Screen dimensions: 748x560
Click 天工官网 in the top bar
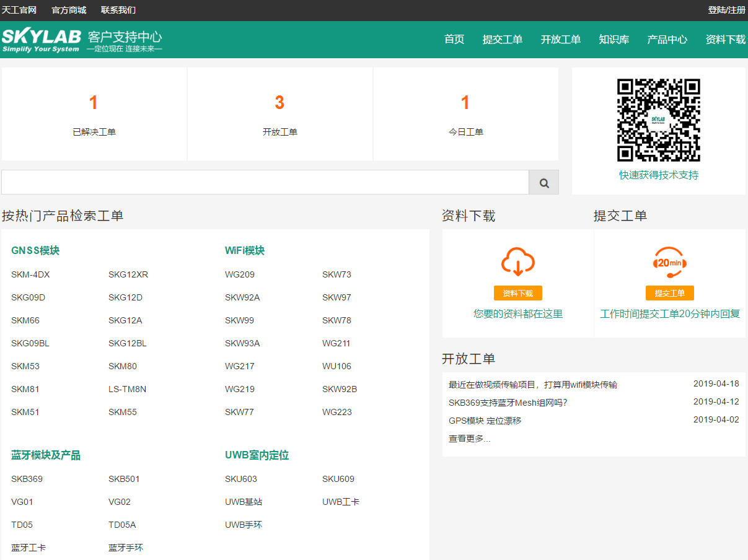[x=20, y=9]
